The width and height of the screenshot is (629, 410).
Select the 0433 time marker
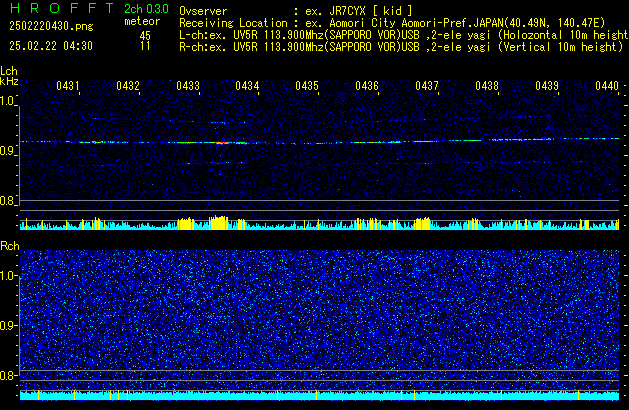coord(188,86)
